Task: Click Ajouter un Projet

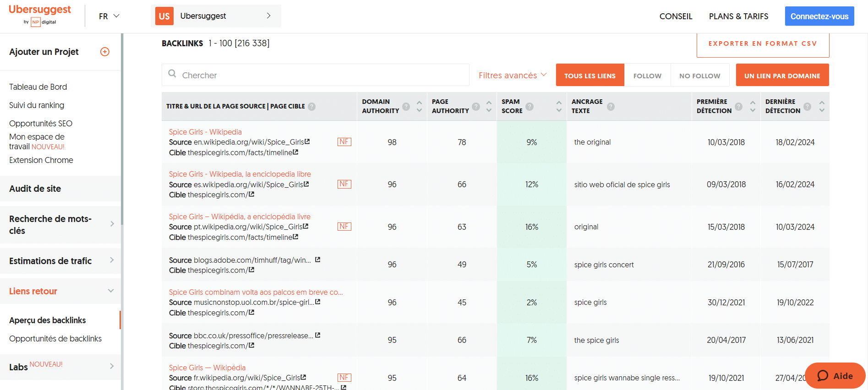Action: tap(44, 52)
